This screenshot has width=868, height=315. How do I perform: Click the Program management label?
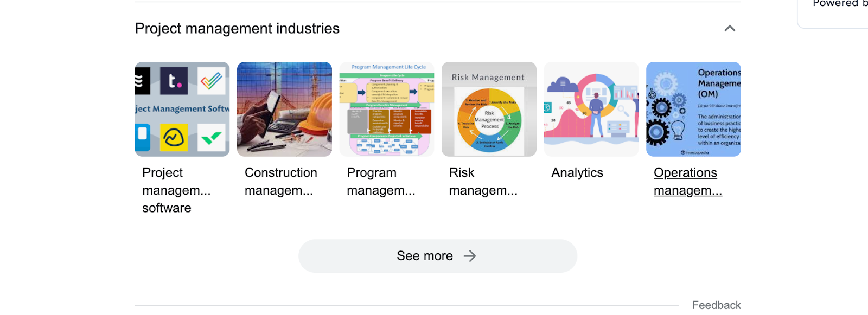click(x=380, y=182)
